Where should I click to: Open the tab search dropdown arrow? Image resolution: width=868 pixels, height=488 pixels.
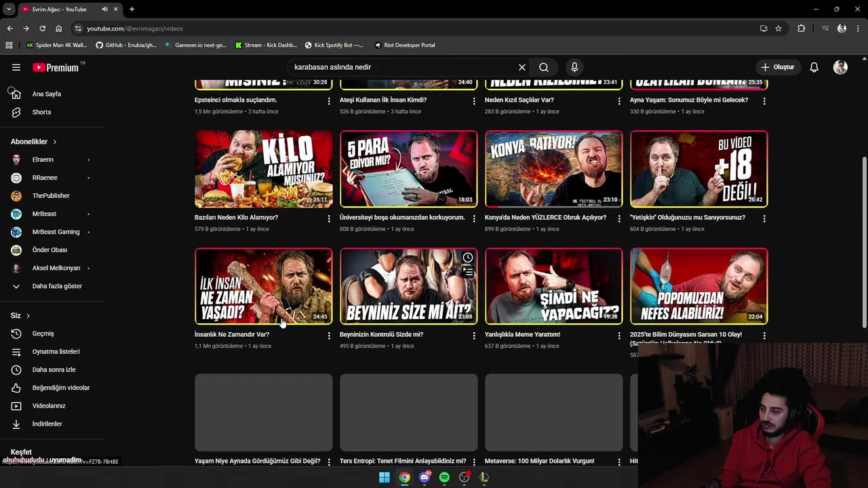[x=9, y=9]
